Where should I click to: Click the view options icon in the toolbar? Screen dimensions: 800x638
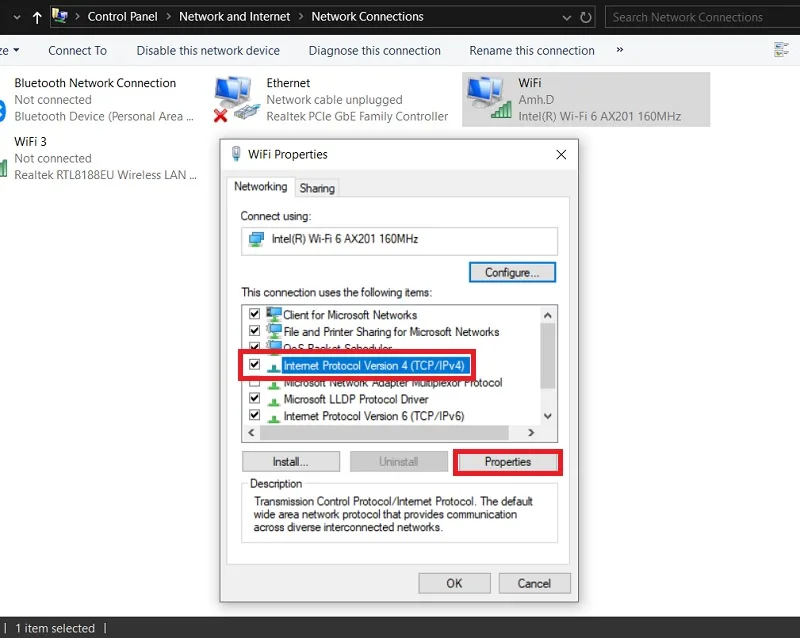(781, 50)
